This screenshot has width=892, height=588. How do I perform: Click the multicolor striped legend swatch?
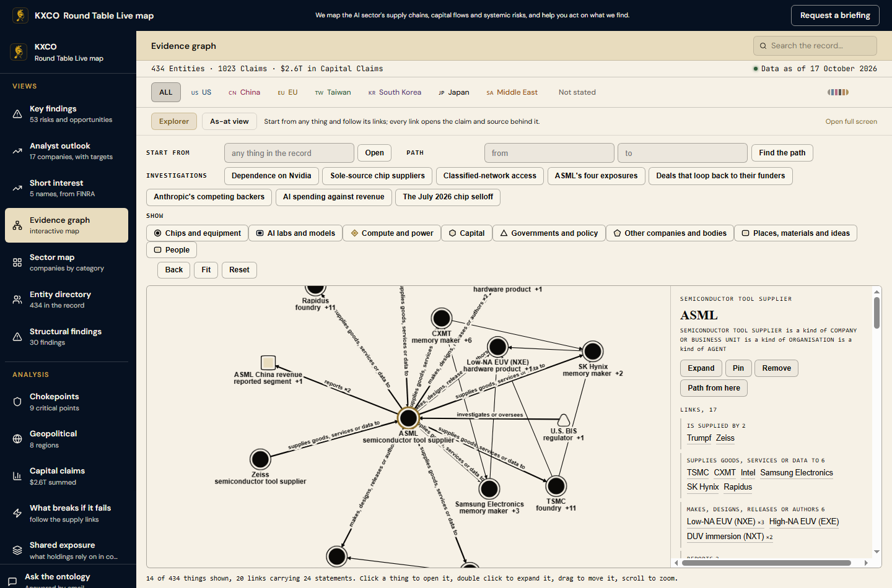(838, 92)
